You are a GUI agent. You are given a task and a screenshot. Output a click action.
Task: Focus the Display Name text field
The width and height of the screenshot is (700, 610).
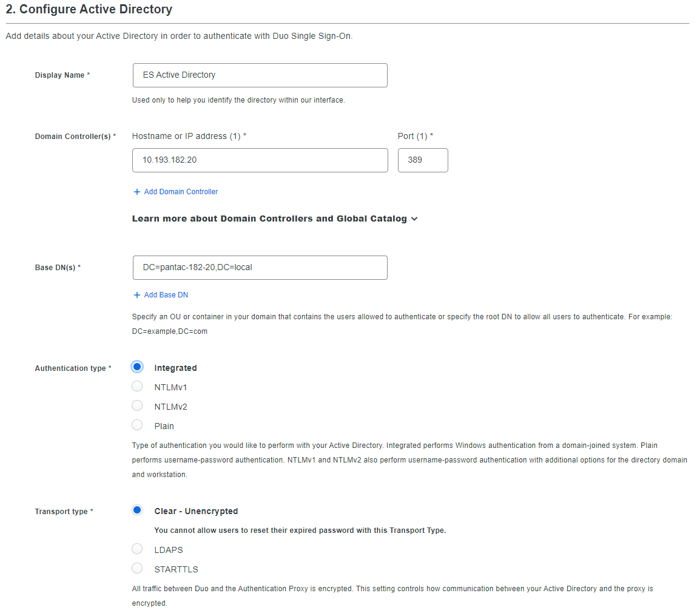[260, 75]
